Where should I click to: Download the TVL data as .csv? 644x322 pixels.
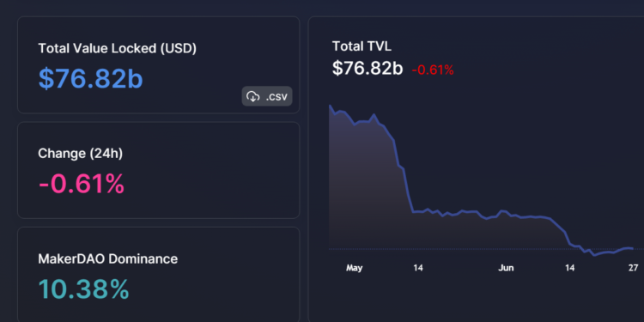point(267,96)
